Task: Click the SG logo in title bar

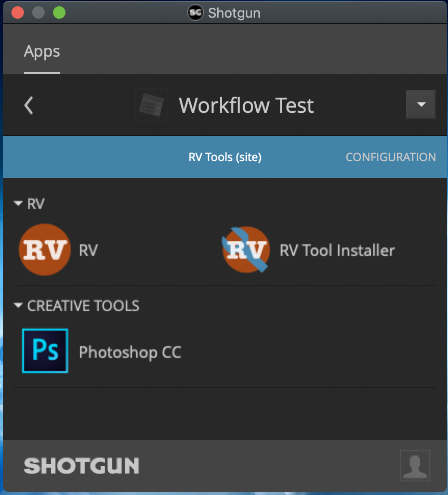Action: (195, 12)
